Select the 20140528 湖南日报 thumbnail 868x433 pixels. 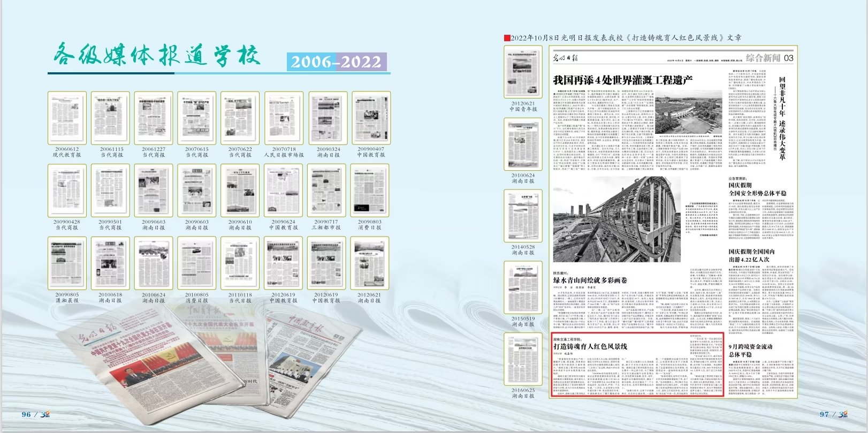point(523,216)
